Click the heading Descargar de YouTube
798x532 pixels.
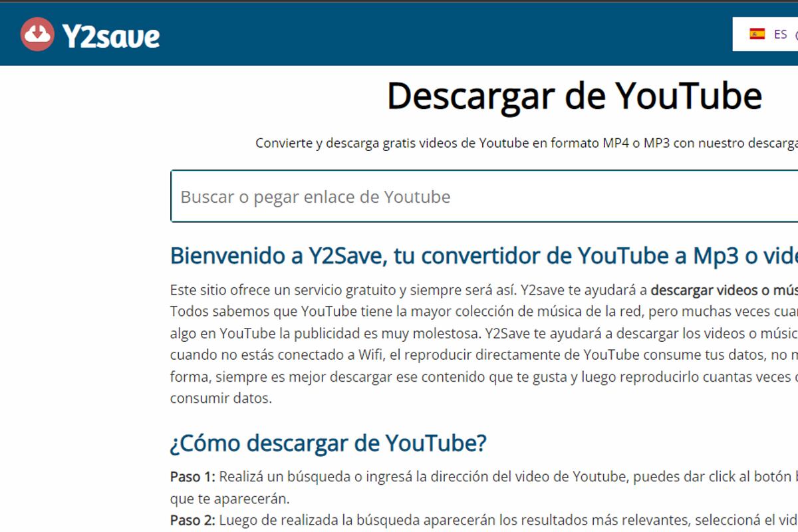pyautogui.click(x=575, y=95)
